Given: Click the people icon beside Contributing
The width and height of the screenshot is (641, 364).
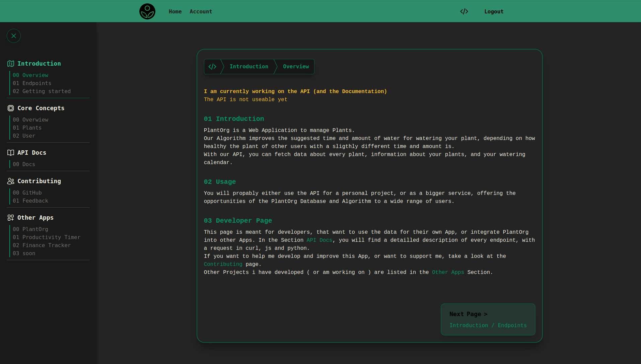Looking at the screenshot, I should (11, 181).
